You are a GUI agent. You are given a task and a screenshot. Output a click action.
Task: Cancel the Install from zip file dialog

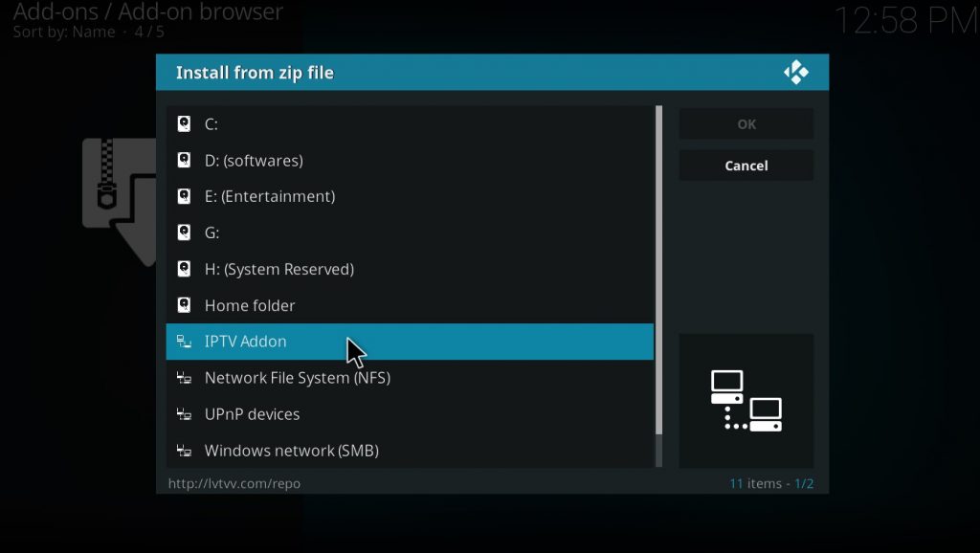746,166
